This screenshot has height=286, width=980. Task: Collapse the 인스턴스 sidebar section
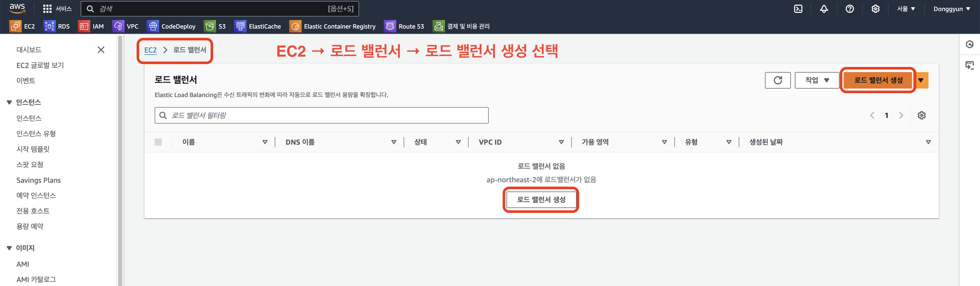[x=9, y=102]
